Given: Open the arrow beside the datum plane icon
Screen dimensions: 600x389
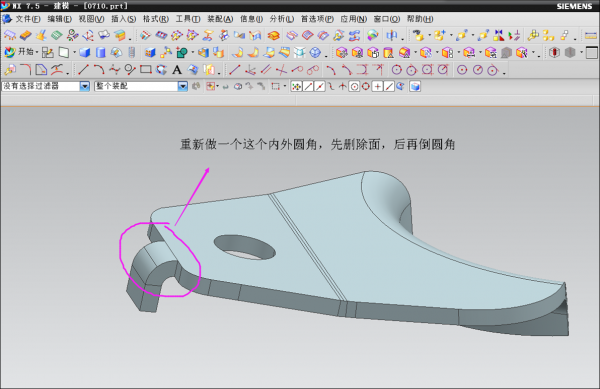Looking at the screenshot, I should 74,52.
